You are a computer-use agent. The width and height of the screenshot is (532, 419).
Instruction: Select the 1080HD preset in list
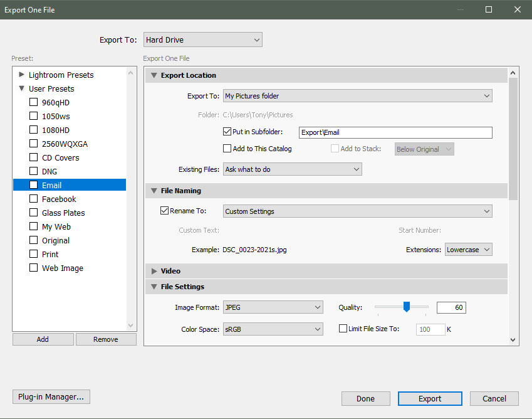tap(56, 130)
